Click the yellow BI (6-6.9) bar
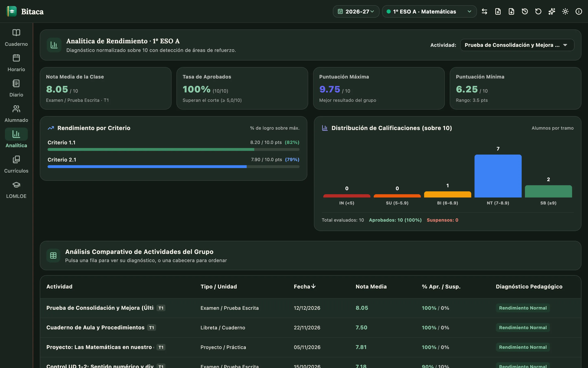Screen dimensions: 588x368 click(448, 194)
